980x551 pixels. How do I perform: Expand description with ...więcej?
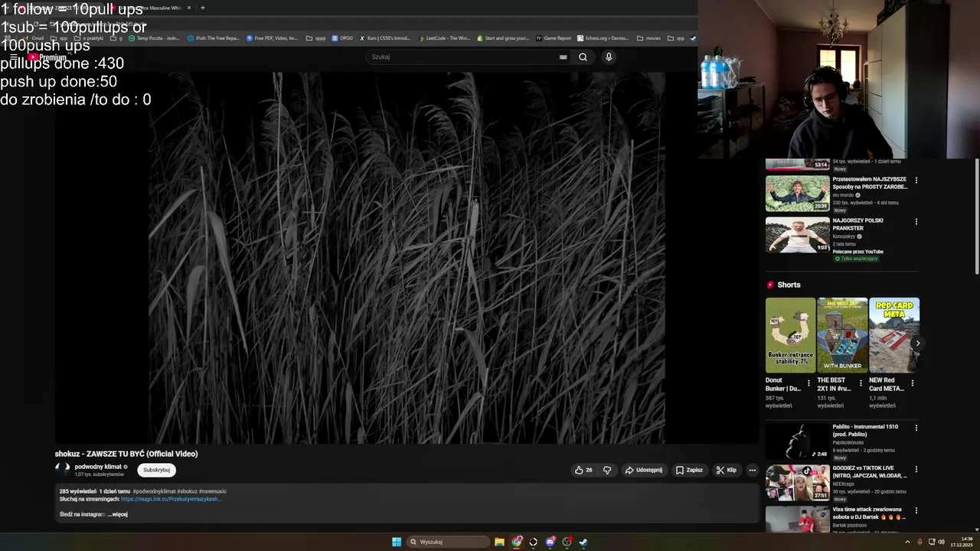click(118, 514)
